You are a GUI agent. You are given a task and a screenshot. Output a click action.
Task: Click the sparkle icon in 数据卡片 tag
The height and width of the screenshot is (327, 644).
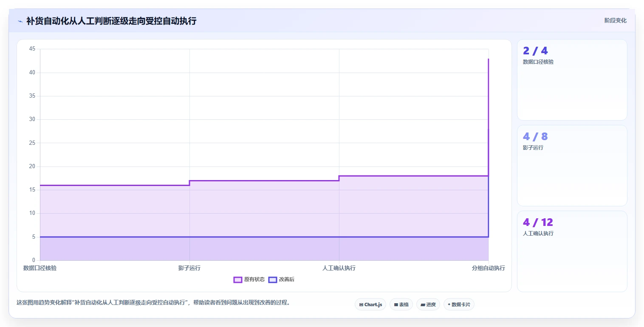tap(449, 304)
